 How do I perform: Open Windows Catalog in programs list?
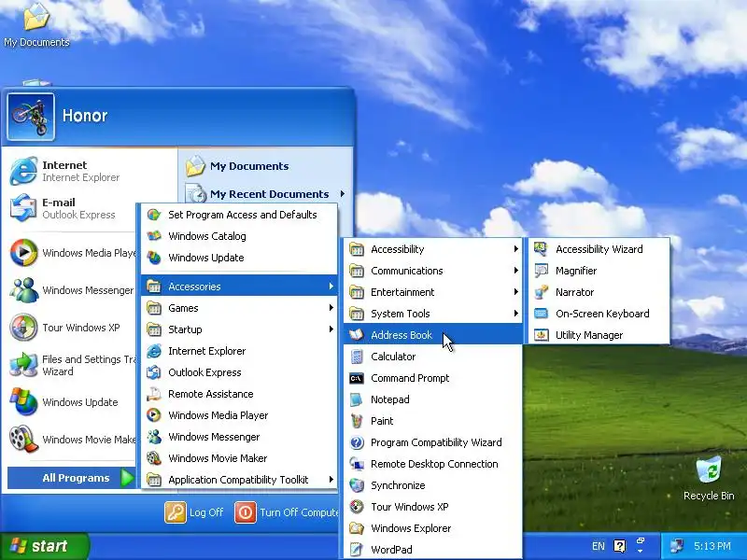tap(239, 236)
